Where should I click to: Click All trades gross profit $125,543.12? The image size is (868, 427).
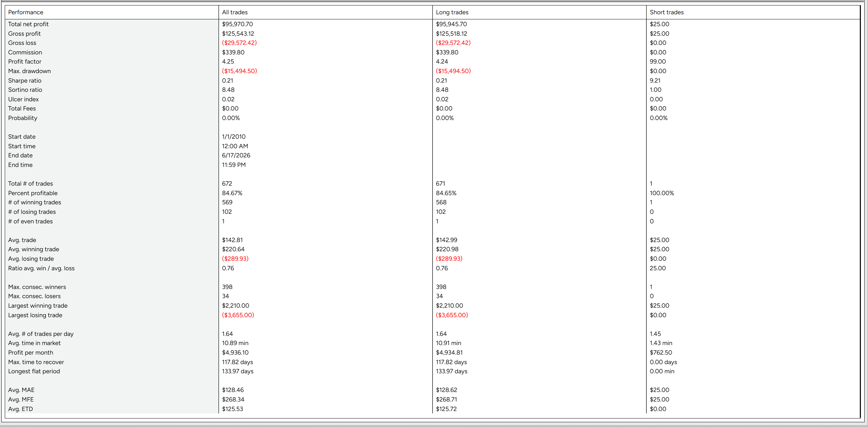(238, 34)
